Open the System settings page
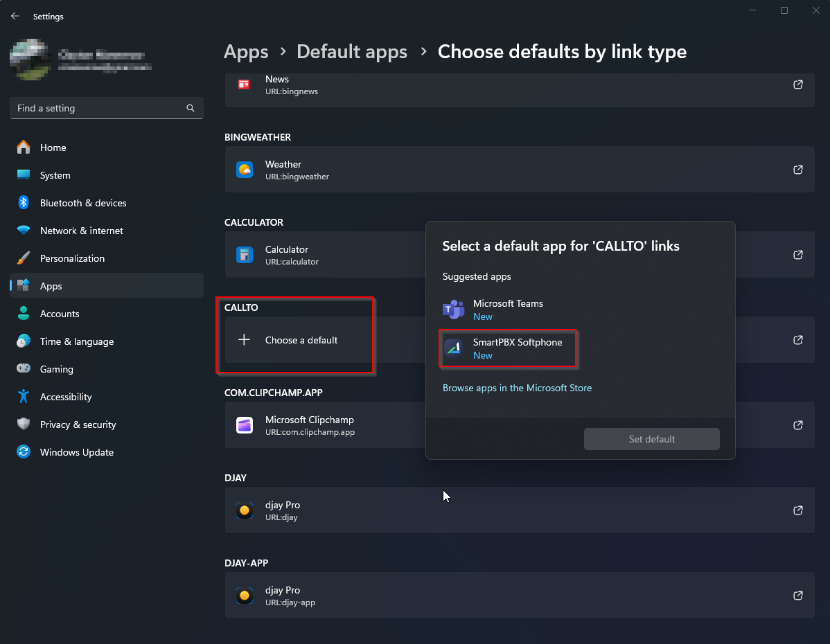830x644 pixels. point(107,175)
